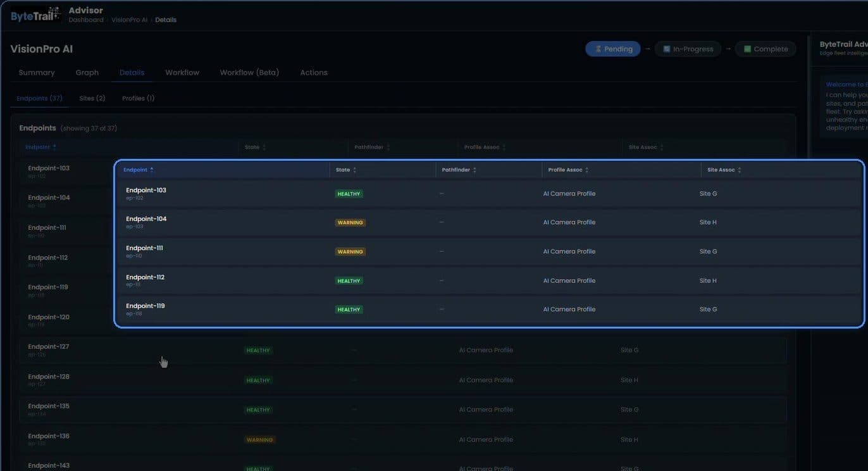
Task: Click AI Camera Profile in the Endpoint-127 row
Action: [486, 350]
